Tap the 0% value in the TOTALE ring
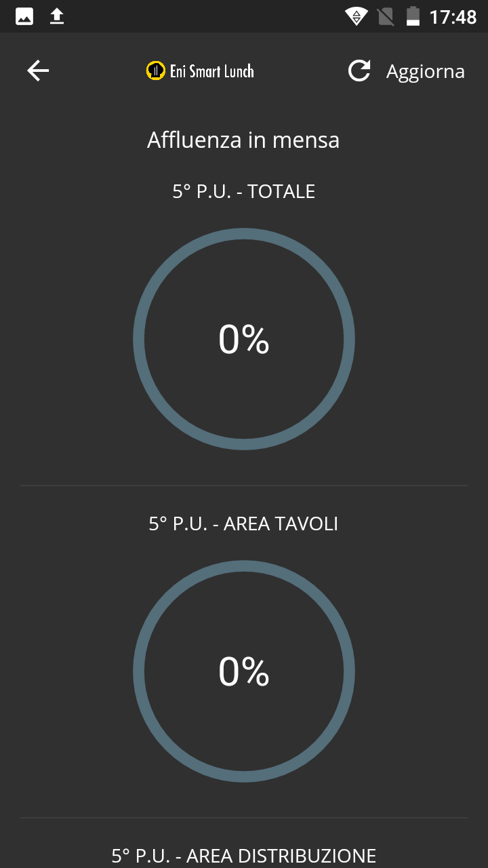Image resolution: width=488 pixels, height=868 pixels. [244, 339]
